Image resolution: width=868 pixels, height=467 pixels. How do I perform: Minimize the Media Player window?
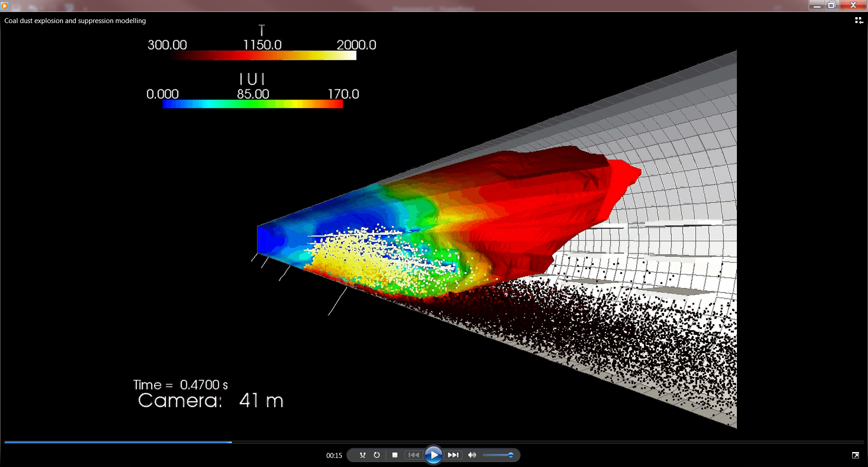tap(816, 5)
